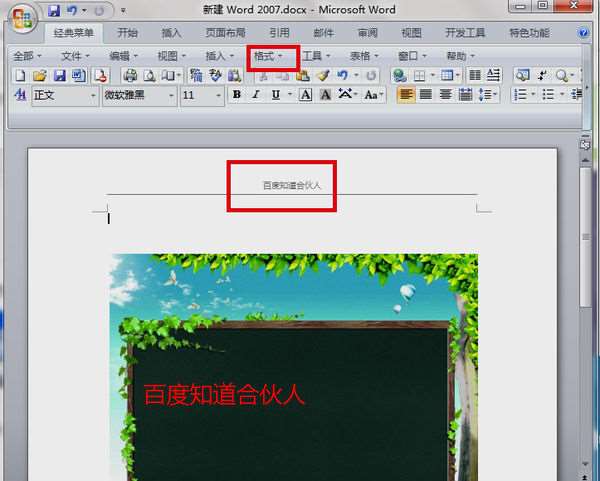Click the floppy disk Save icon in classic toolbar
Screen dimensions: 600x481
[x=59, y=75]
